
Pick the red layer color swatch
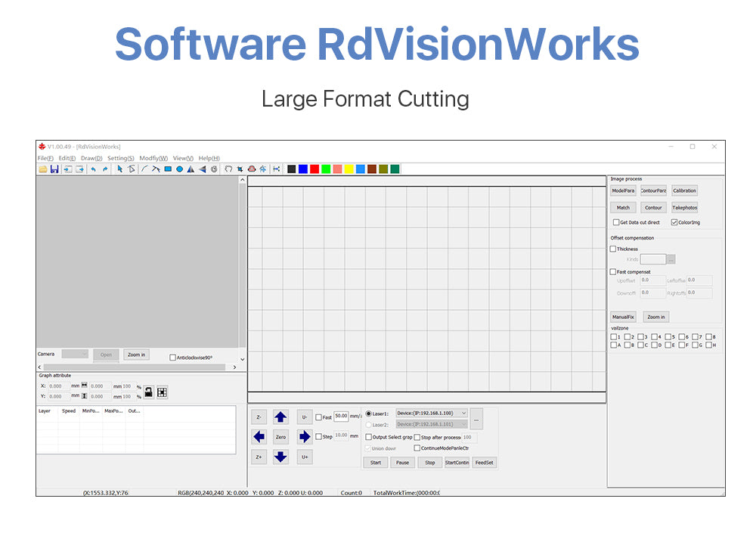[x=314, y=169]
